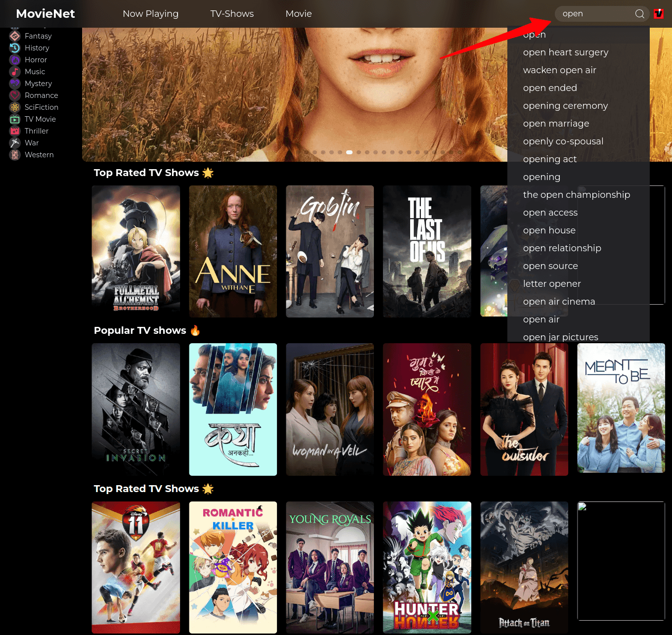Viewport: 672px width, 635px height.
Task: Open Woman in a Veil poster
Action: [x=330, y=409]
